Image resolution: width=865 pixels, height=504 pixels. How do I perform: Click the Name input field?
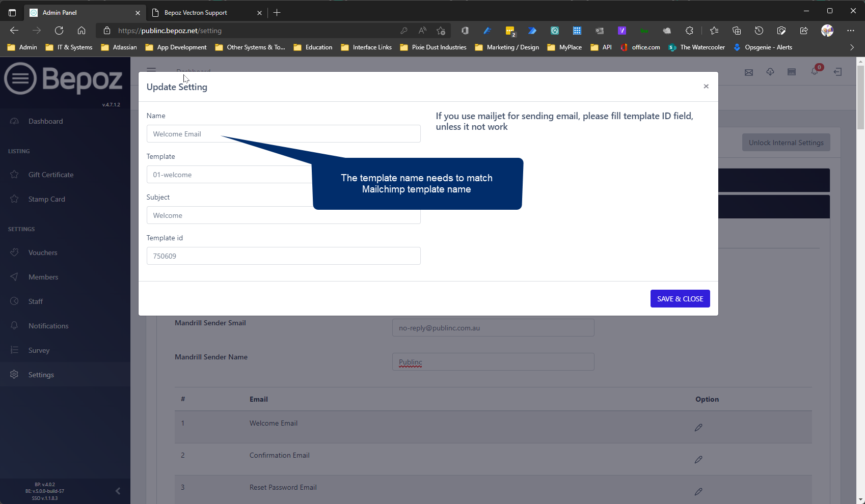point(283,134)
